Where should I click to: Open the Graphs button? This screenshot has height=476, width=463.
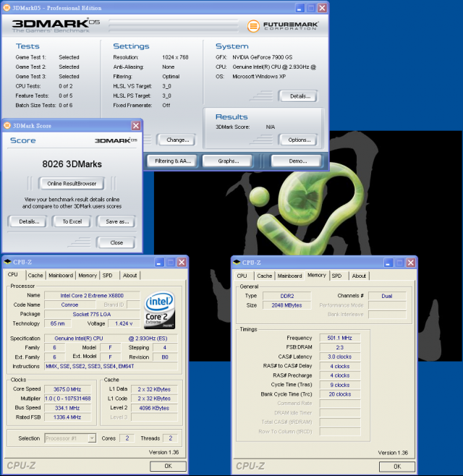[228, 161]
